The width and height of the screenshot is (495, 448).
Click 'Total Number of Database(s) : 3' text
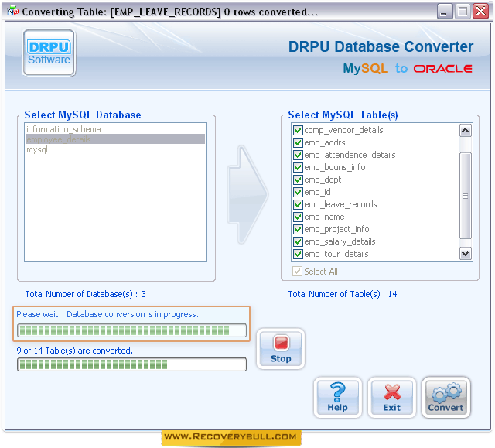click(x=86, y=294)
